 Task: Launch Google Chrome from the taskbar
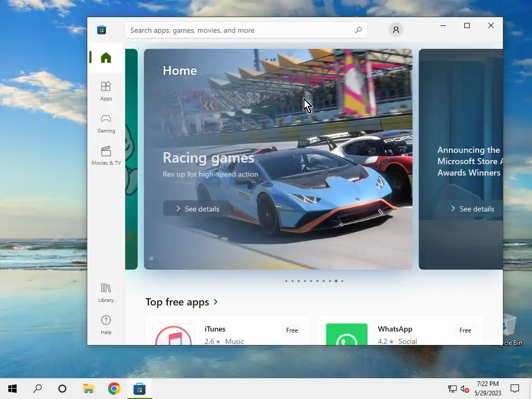[x=114, y=389]
